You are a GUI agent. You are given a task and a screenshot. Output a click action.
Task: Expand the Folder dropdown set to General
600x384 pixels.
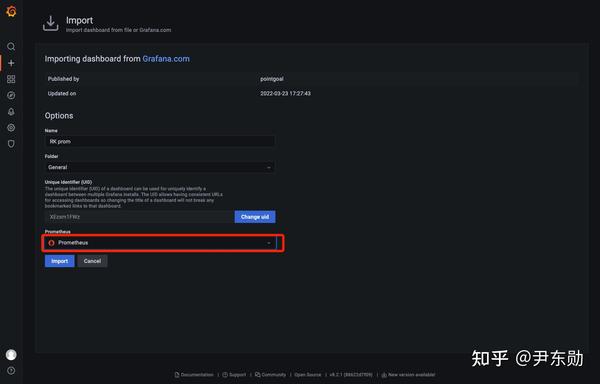(160, 167)
